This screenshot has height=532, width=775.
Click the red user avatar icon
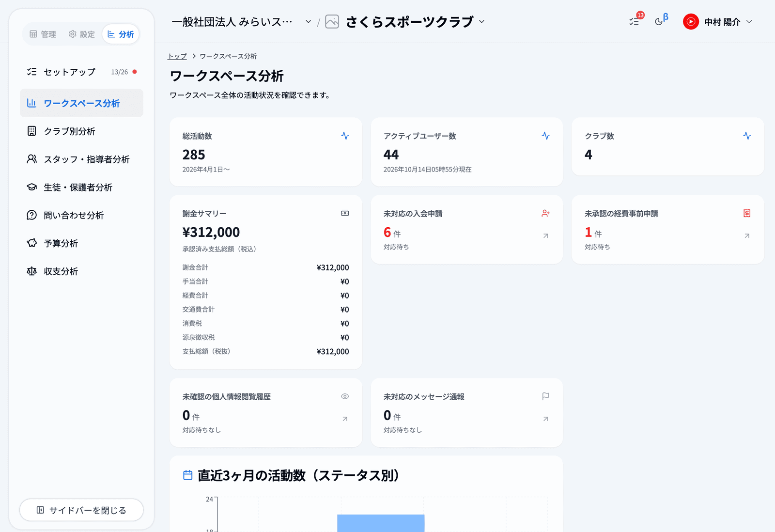coord(691,22)
